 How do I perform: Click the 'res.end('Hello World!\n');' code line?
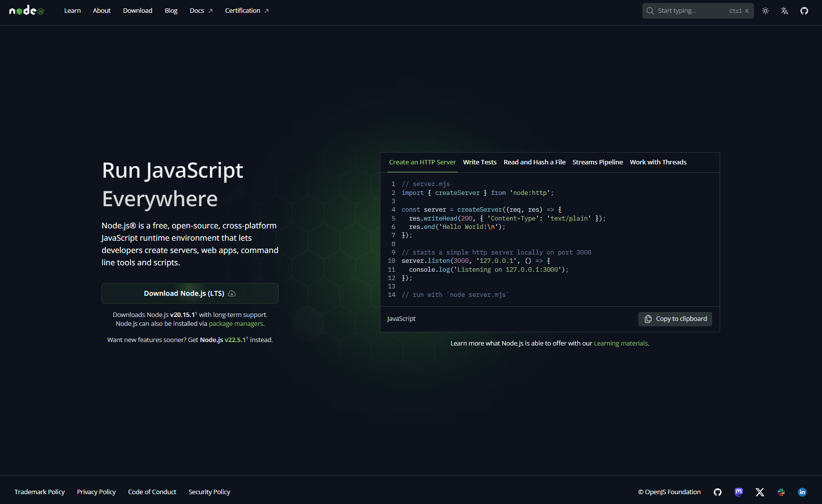[457, 227]
